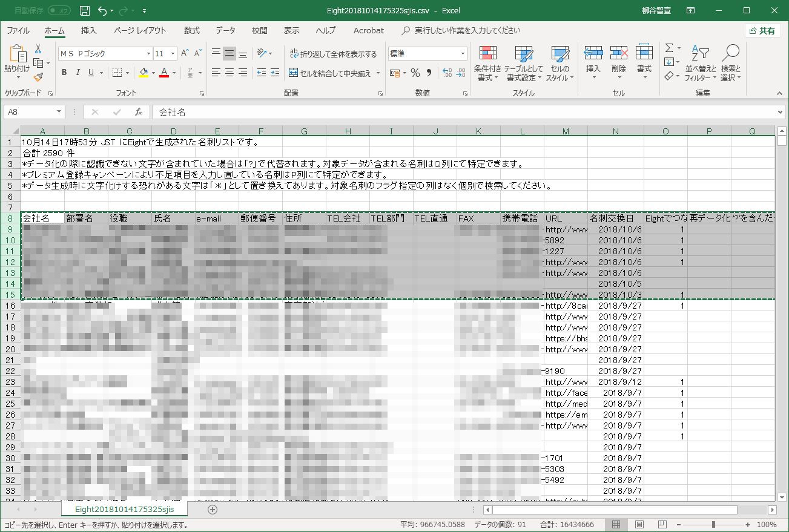Add a new sheet with plus icon
789x532 pixels.
tap(213, 510)
